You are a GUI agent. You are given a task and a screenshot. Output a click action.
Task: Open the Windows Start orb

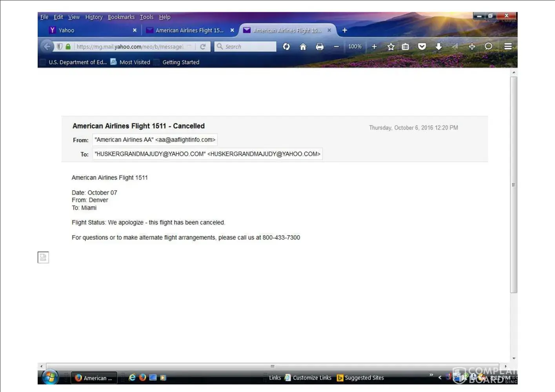point(50,377)
